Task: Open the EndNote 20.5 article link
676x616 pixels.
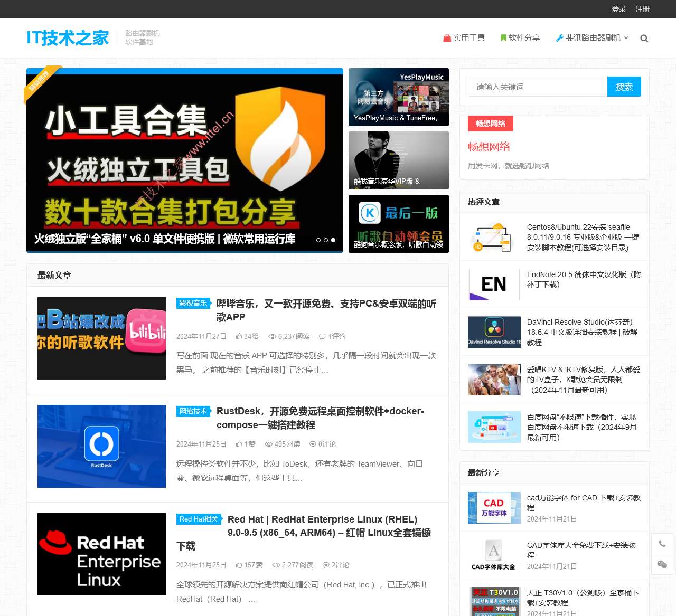Action: [584, 279]
